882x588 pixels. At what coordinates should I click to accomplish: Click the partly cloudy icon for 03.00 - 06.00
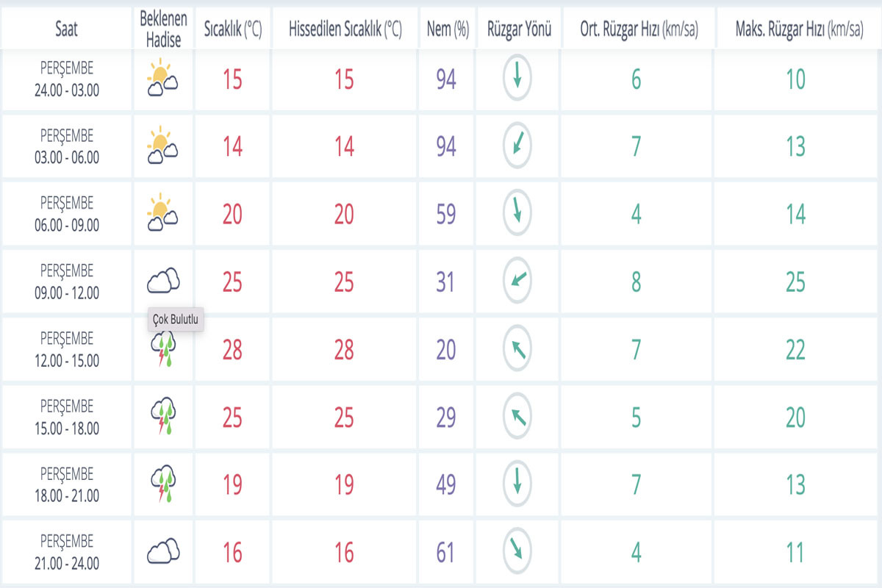click(162, 146)
